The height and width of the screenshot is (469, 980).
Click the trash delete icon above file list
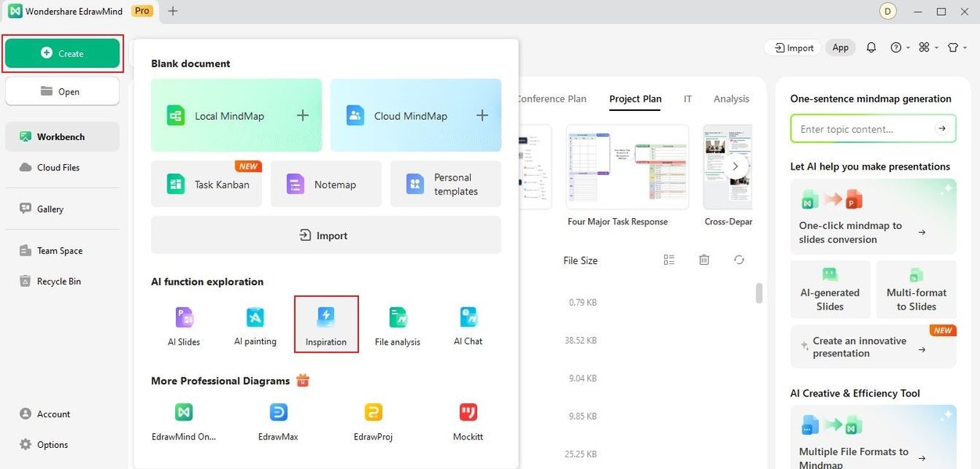[704, 260]
